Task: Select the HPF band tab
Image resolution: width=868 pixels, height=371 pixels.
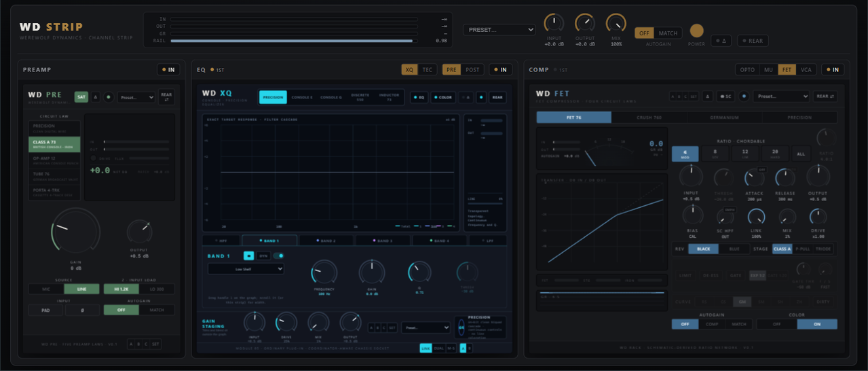Action: coord(221,241)
